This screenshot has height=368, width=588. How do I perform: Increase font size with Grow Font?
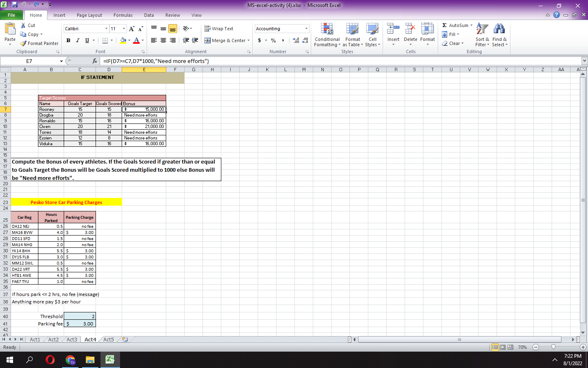[131, 29]
